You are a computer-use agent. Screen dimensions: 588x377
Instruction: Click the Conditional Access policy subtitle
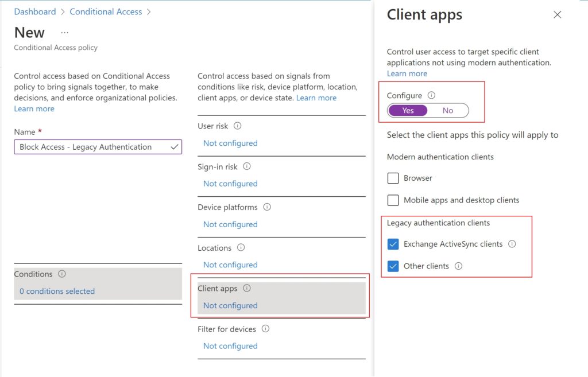56,48
